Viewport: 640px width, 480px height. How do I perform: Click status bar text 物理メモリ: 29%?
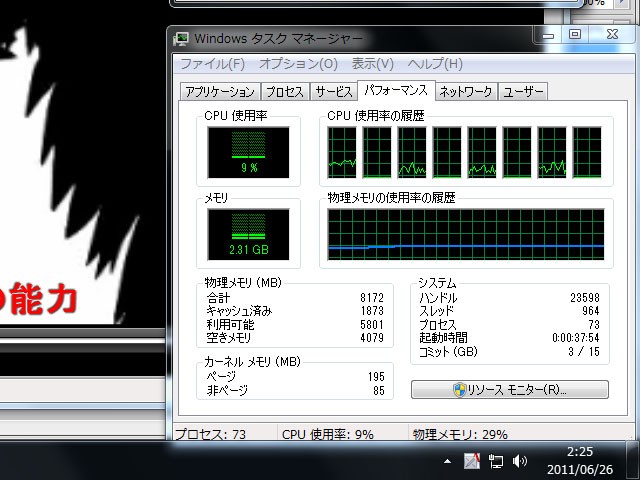[460, 434]
